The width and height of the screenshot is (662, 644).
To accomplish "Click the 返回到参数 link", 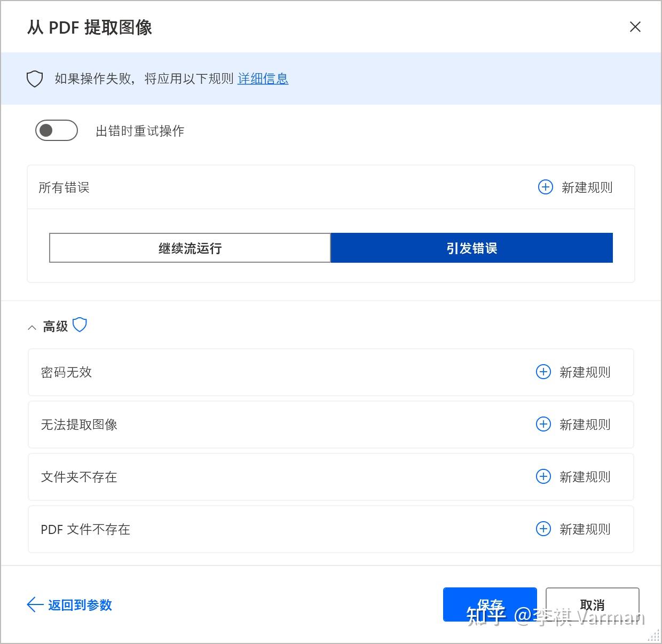I will tap(80, 605).
